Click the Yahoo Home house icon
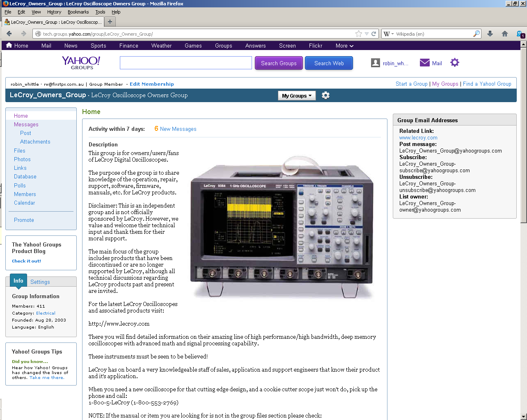The width and height of the screenshot is (527, 420). pos(9,46)
